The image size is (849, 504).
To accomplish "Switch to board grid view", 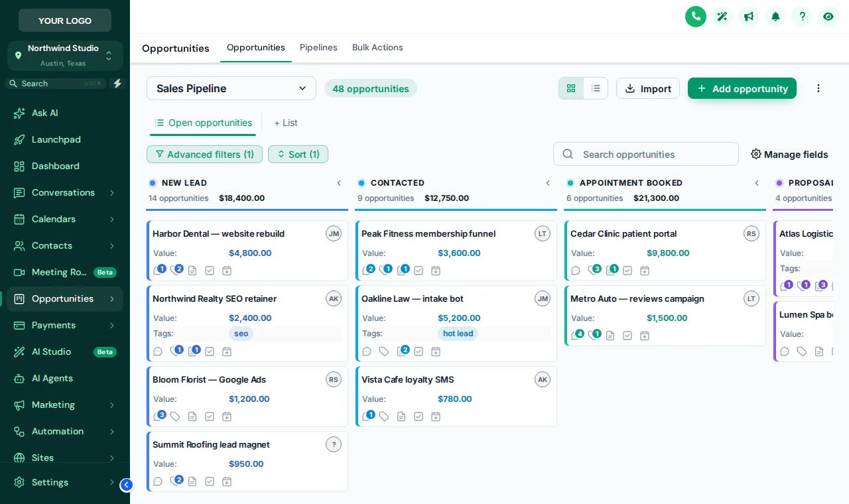I will [571, 88].
